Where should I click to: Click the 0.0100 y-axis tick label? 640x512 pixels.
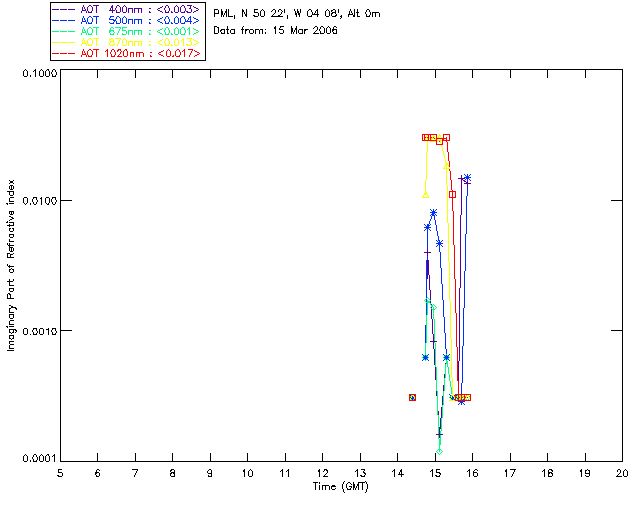[38, 202]
